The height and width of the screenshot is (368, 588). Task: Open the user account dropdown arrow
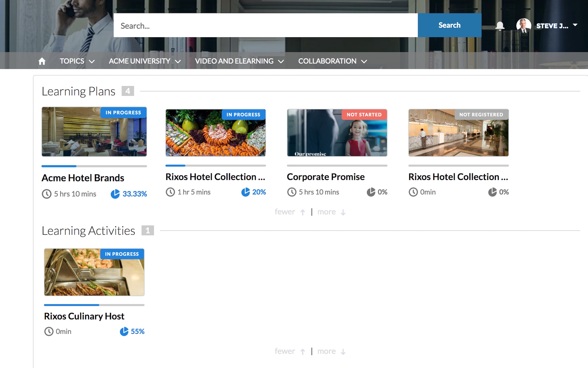tap(575, 25)
